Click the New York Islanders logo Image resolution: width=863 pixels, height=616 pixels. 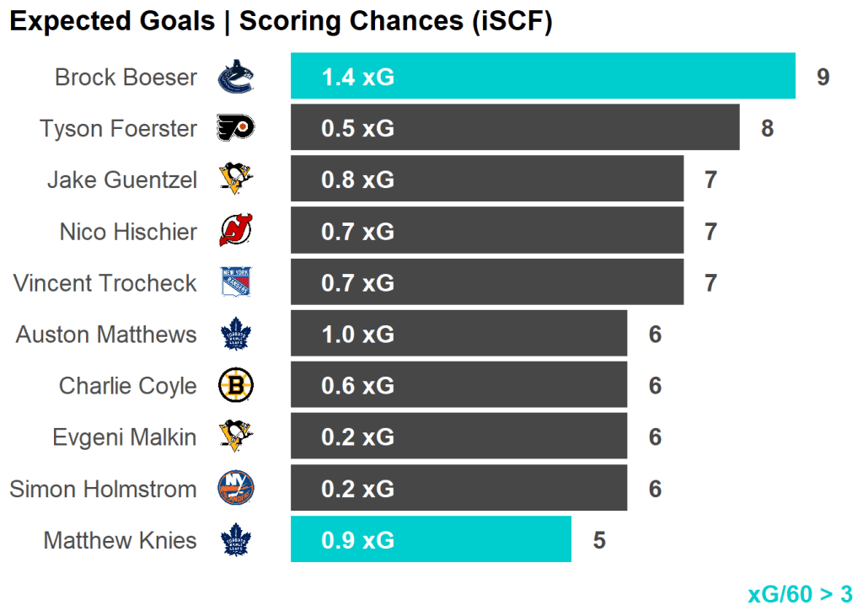click(x=236, y=489)
